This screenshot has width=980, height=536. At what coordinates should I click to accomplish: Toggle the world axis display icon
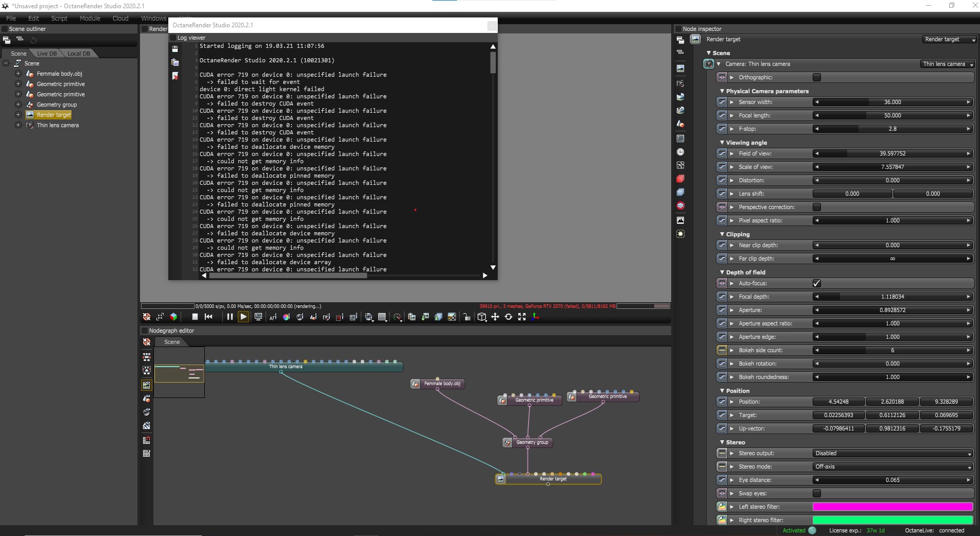point(535,317)
